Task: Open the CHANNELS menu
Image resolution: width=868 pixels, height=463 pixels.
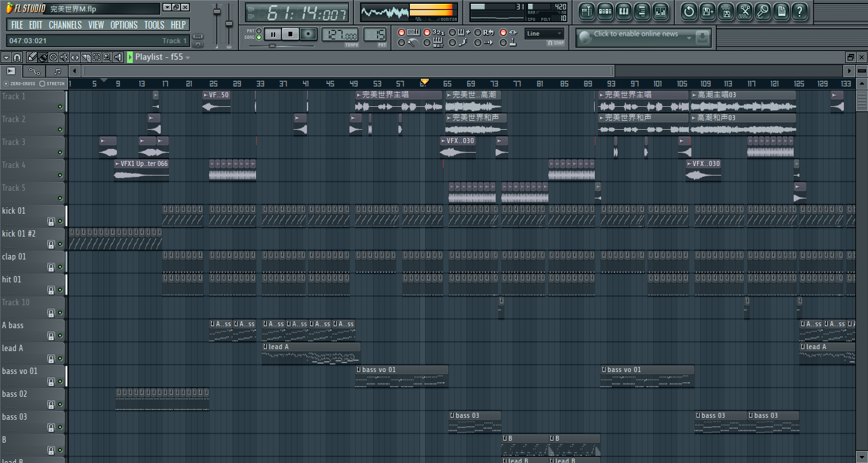Action: [65, 25]
